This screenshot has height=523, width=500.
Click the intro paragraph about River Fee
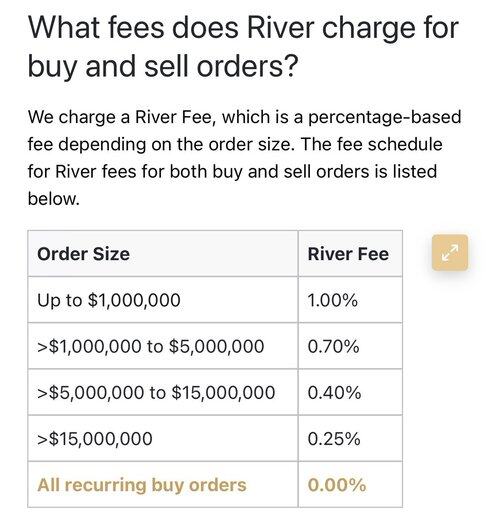pyautogui.click(x=244, y=158)
